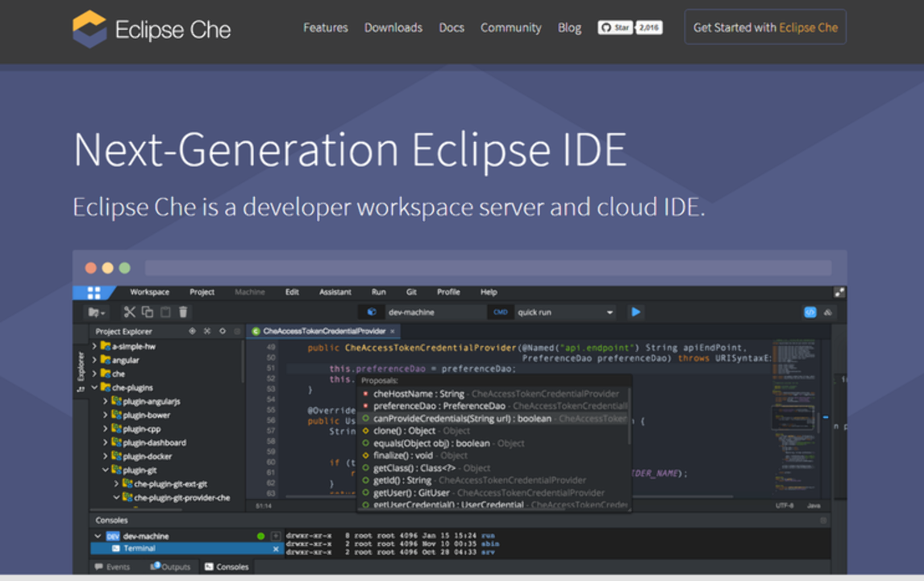The height and width of the screenshot is (581, 924).
Task: Click the blue grid dashboard icon
Action: coord(94,293)
